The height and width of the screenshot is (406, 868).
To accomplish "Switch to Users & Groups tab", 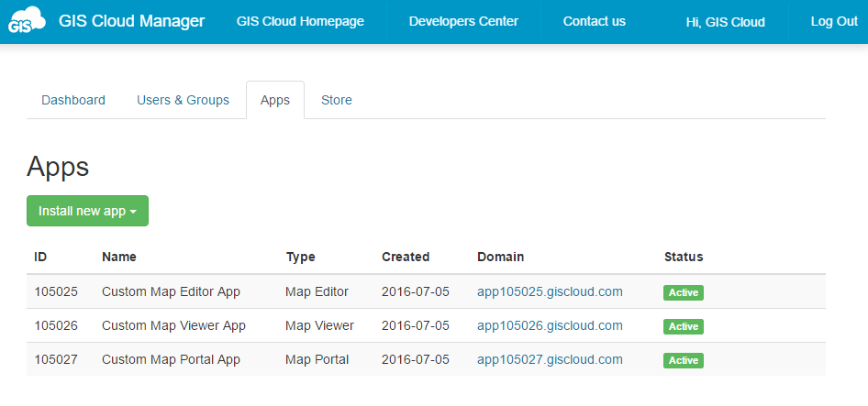I will click(183, 100).
